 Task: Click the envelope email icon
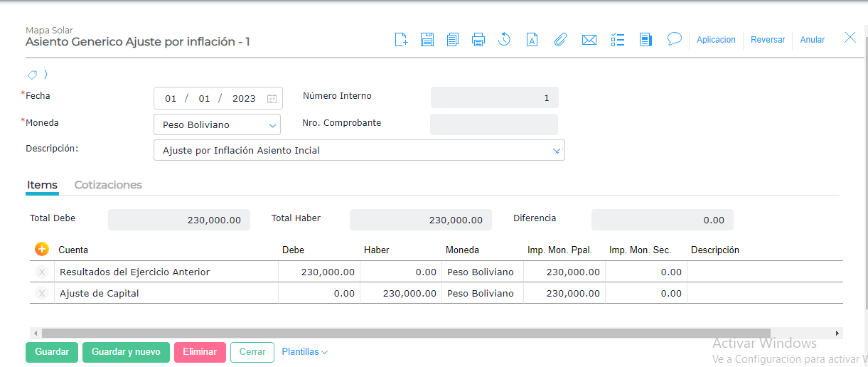pyautogui.click(x=589, y=40)
